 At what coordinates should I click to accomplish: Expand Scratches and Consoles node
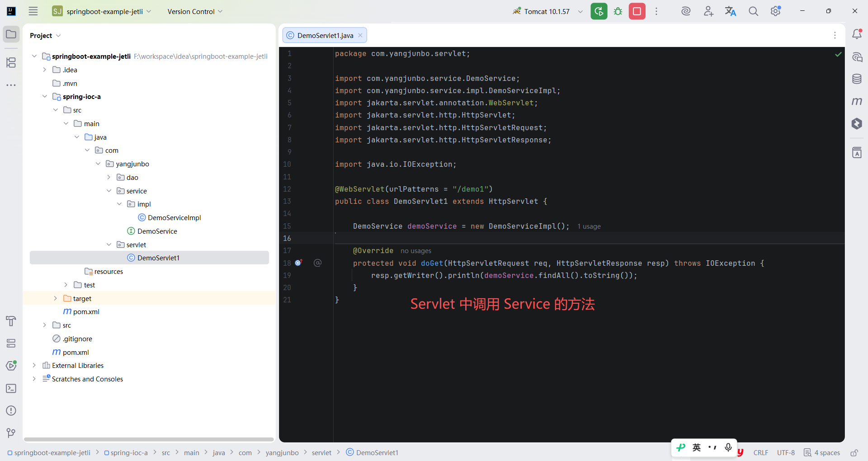pyautogui.click(x=34, y=379)
